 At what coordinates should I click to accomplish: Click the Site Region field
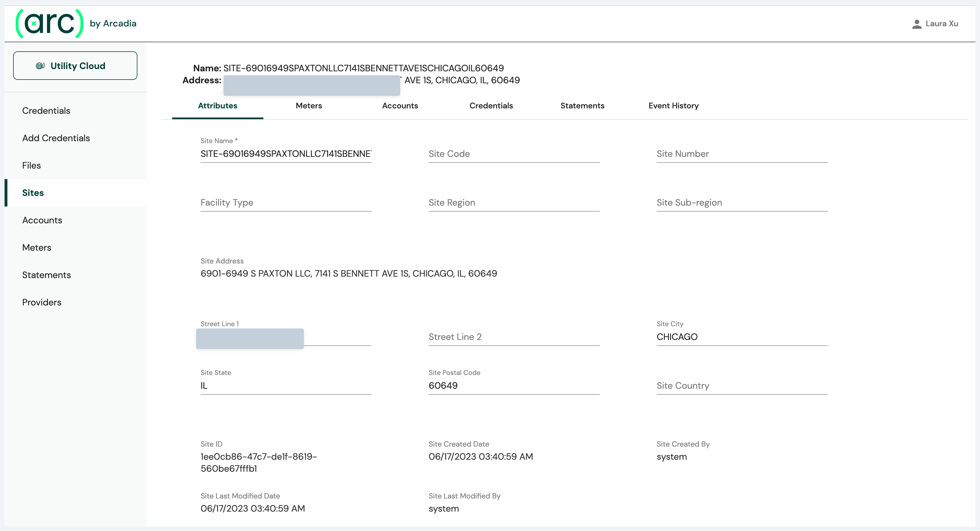point(514,202)
